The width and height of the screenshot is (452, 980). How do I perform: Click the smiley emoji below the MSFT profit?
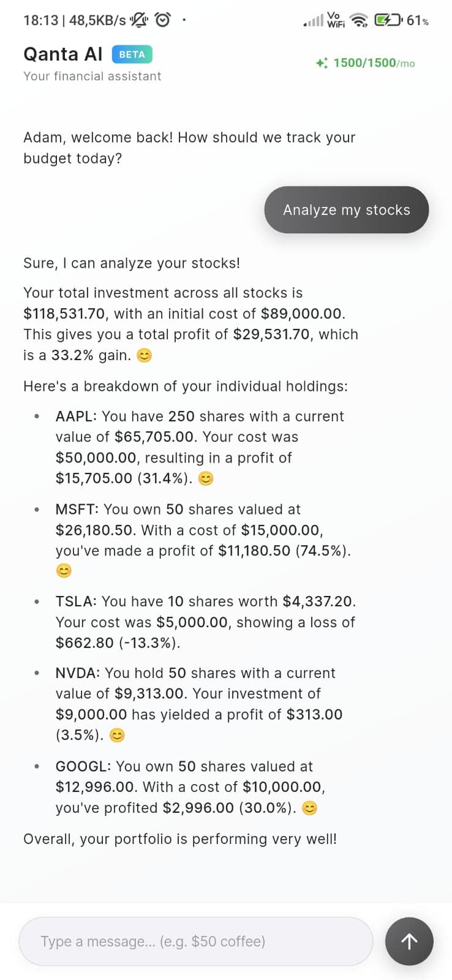point(64,571)
